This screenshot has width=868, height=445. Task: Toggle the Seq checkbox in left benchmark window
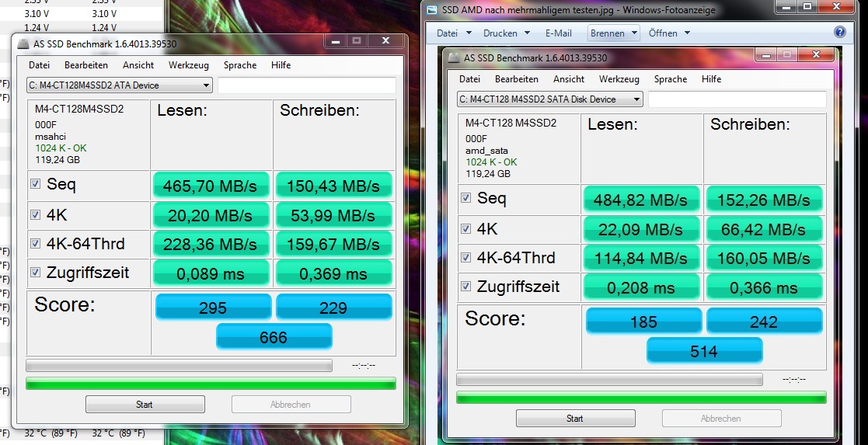(x=35, y=184)
